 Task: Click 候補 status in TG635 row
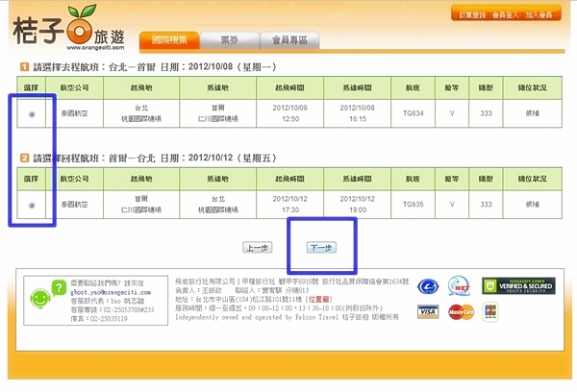[x=532, y=205]
